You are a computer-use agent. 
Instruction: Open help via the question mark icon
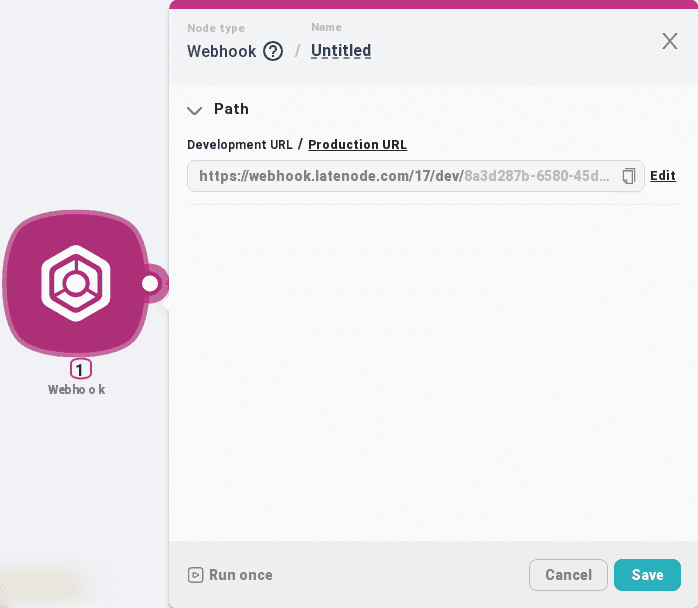point(273,51)
